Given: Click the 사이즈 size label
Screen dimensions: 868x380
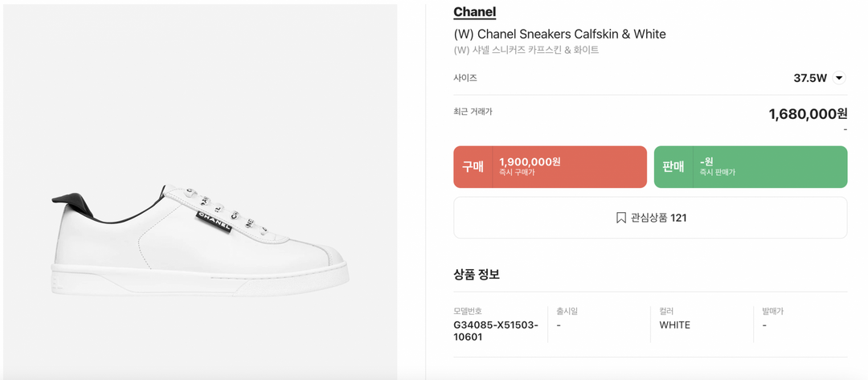Looking at the screenshot, I should (x=465, y=78).
